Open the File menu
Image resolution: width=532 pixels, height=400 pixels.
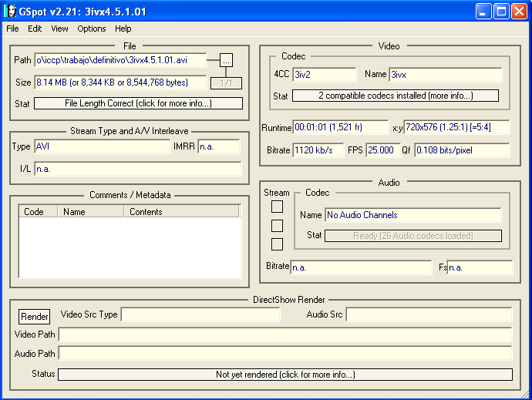point(12,29)
